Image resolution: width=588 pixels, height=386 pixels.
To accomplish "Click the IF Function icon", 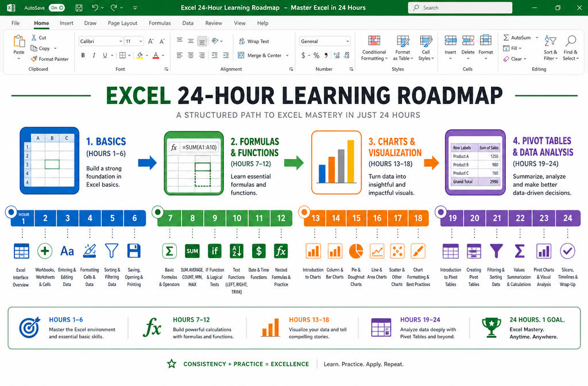I will pos(215,251).
